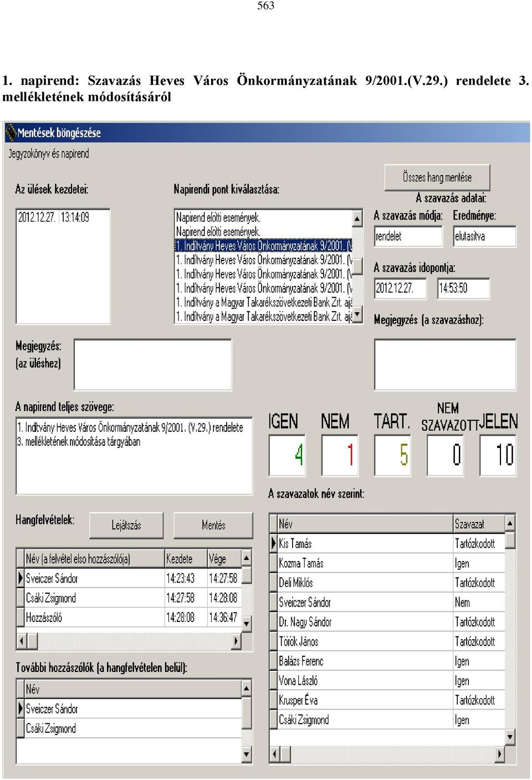Select Vona László vote row

pyautogui.click(x=391, y=681)
